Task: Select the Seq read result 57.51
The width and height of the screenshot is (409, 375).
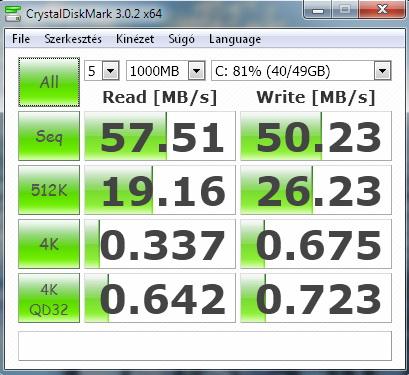Action: click(160, 136)
